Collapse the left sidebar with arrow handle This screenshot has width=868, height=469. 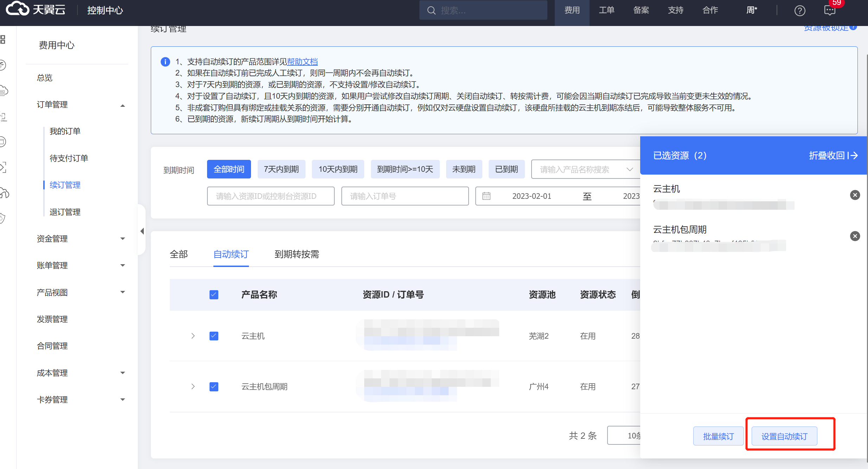point(142,231)
